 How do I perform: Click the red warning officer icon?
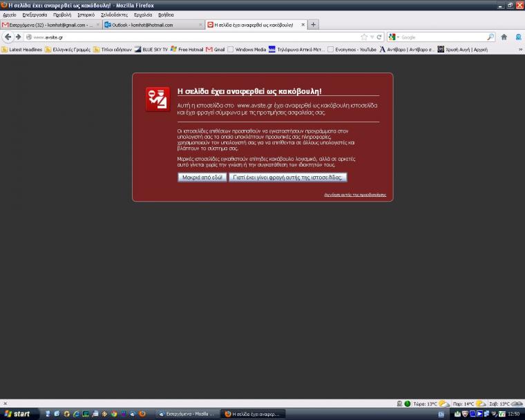(x=157, y=99)
